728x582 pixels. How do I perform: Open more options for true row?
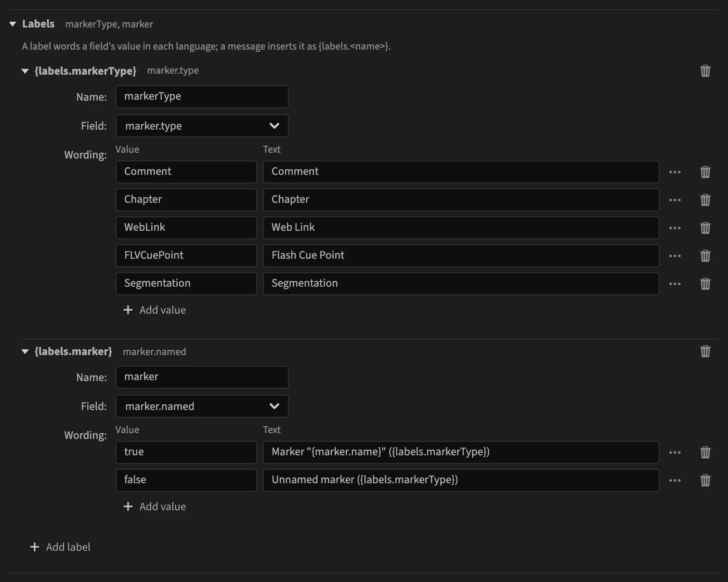point(675,452)
